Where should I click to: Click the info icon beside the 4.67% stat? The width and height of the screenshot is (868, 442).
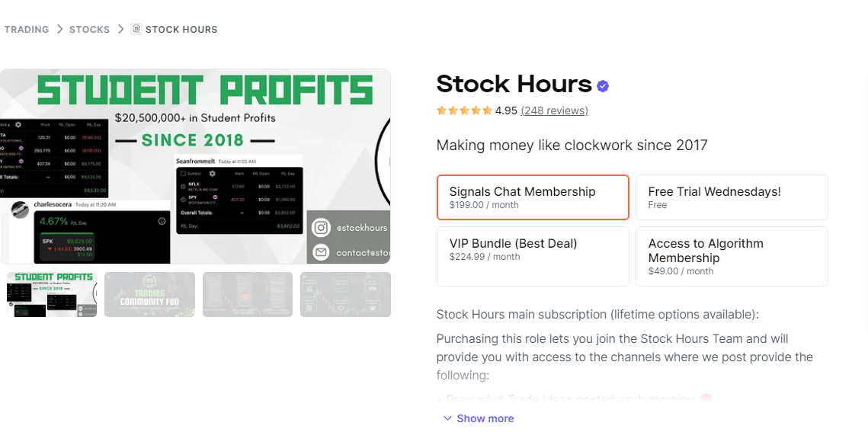[x=160, y=219]
